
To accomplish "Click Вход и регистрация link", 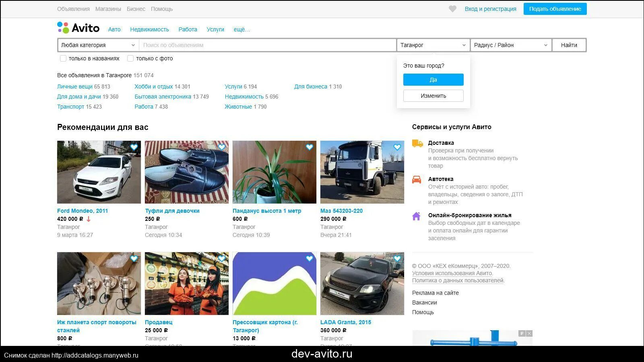I will [491, 9].
